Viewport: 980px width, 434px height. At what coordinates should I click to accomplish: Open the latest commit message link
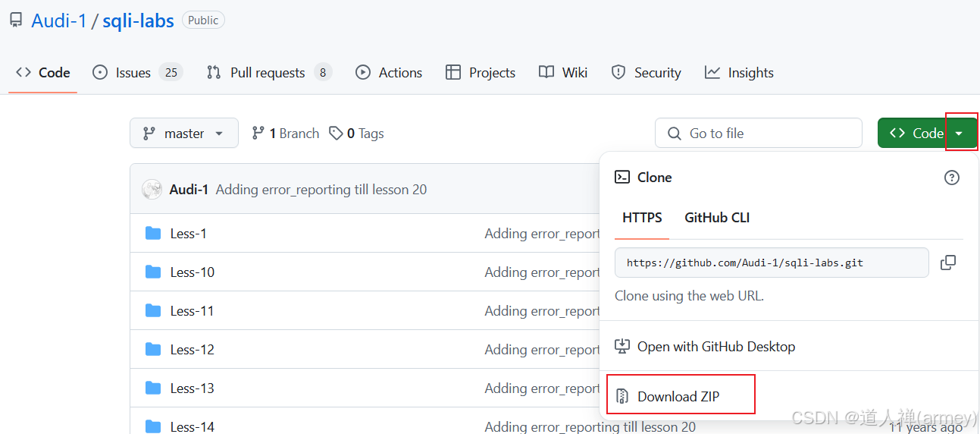[x=321, y=190]
